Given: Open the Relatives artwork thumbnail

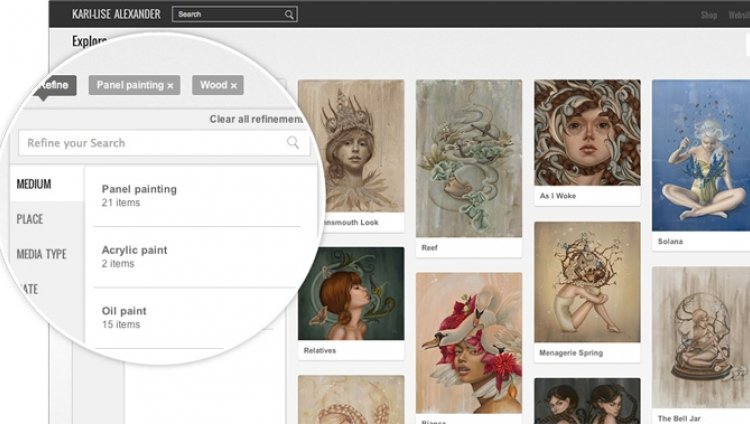Looking at the screenshot, I should click(x=351, y=293).
